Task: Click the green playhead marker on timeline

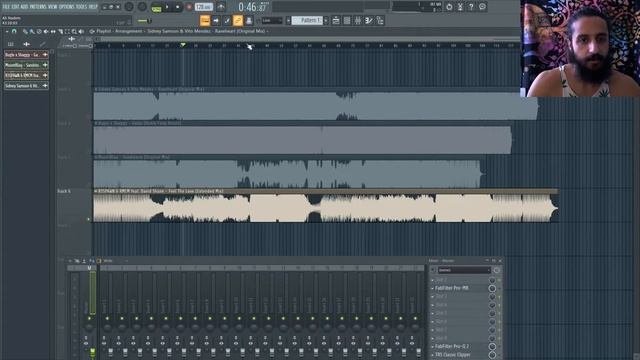Action: click(x=183, y=44)
